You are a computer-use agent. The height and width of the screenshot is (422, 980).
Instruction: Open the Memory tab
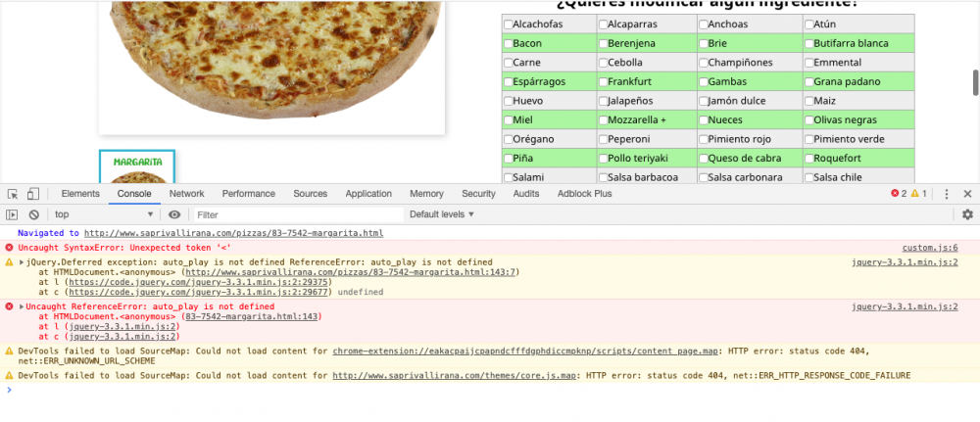[x=426, y=194]
